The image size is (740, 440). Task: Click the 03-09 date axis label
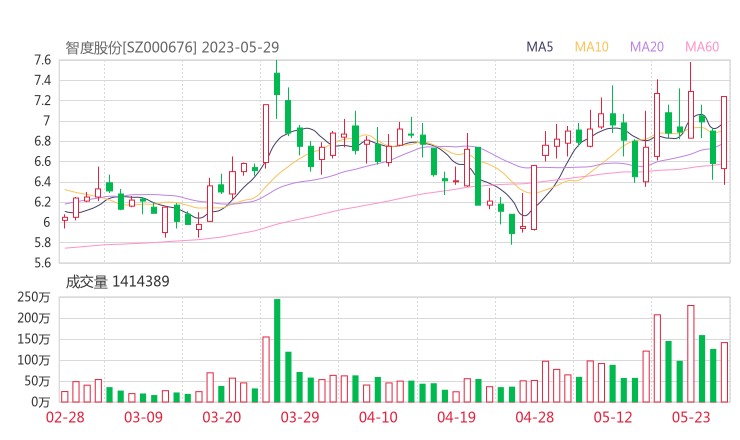pyautogui.click(x=143, y=417)
